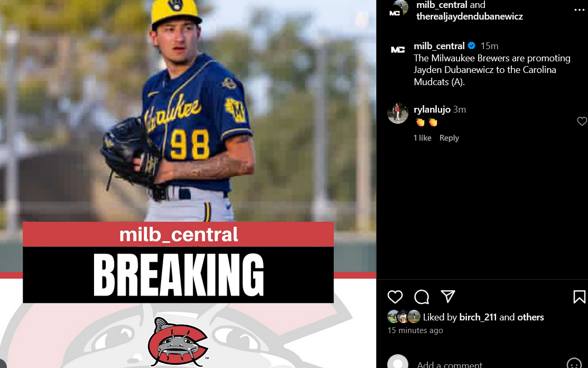Open the three-dot more options menu
Screen dimensions: 588x368
coord(579,10)
